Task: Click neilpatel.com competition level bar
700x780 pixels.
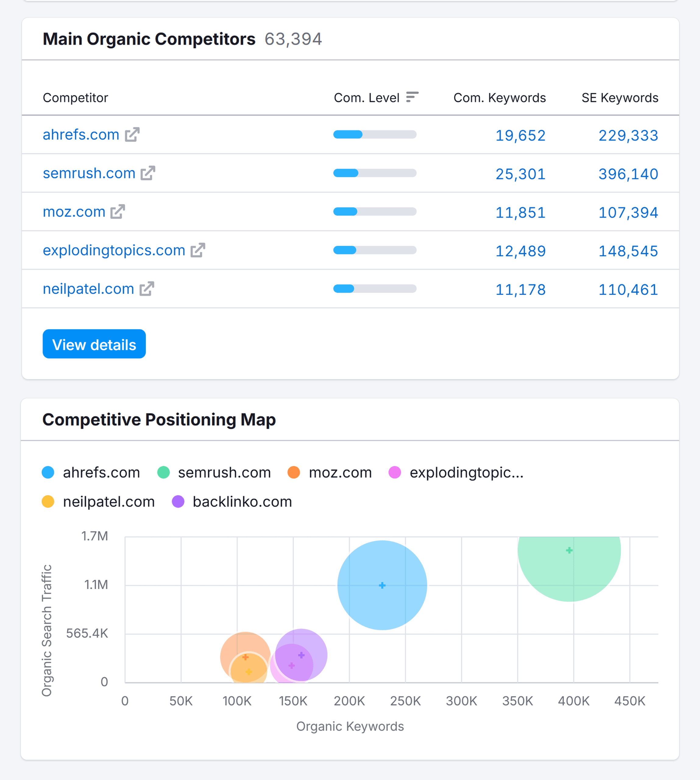Action: point(375,289)
